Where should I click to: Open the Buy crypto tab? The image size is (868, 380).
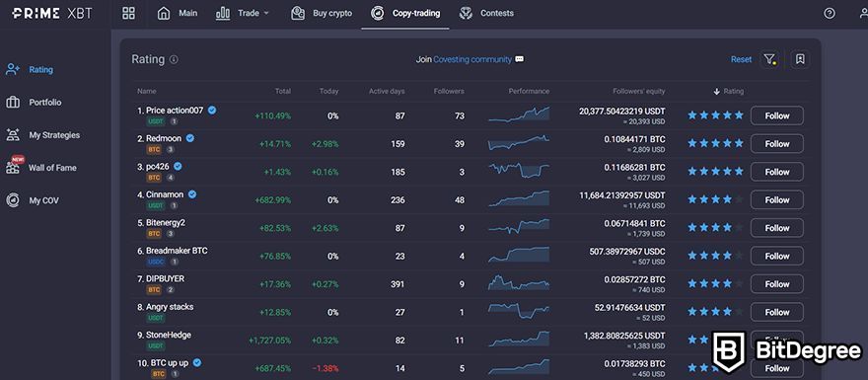[322, 13]
